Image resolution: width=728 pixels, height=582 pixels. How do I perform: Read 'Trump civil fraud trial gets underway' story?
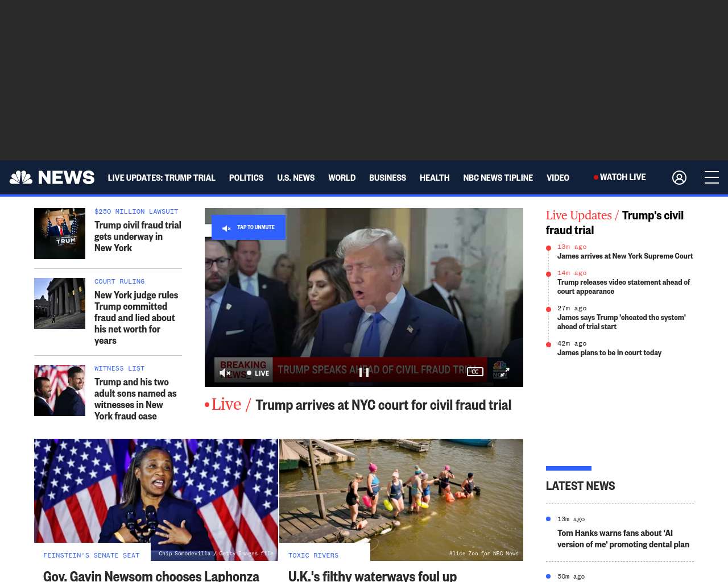[x=138, y=236]
